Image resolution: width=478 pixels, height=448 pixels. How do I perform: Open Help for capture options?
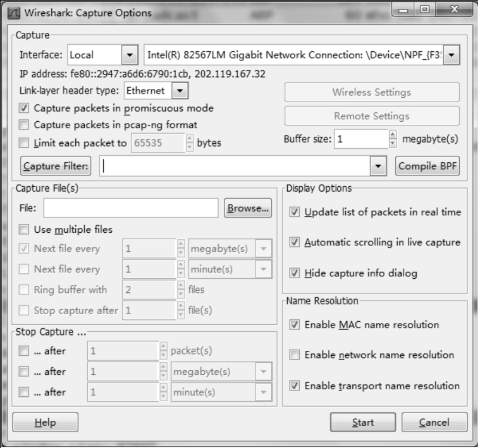coord(45,422)
